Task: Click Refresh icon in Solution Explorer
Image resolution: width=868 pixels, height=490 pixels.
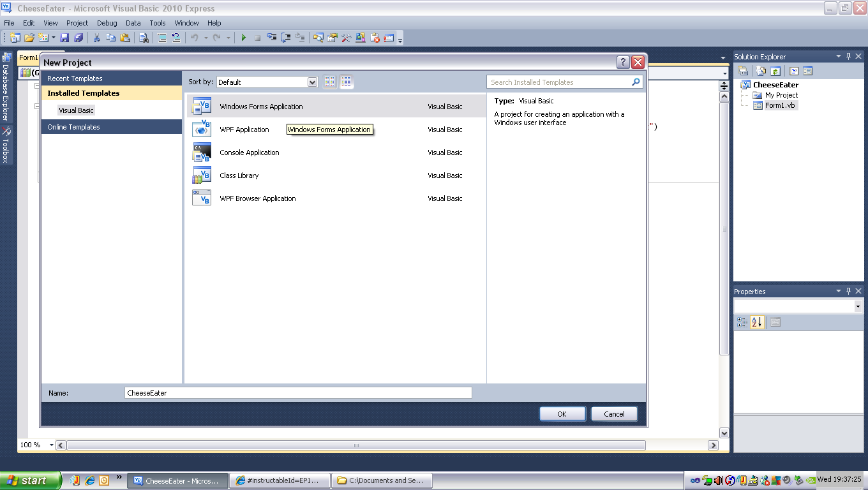Action: pos(775,71)
